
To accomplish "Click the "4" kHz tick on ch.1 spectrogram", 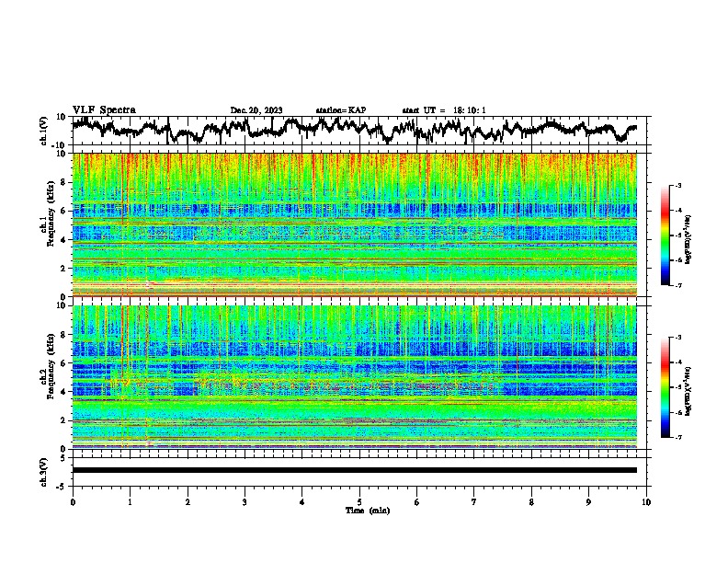I will [x=63, y=240].
